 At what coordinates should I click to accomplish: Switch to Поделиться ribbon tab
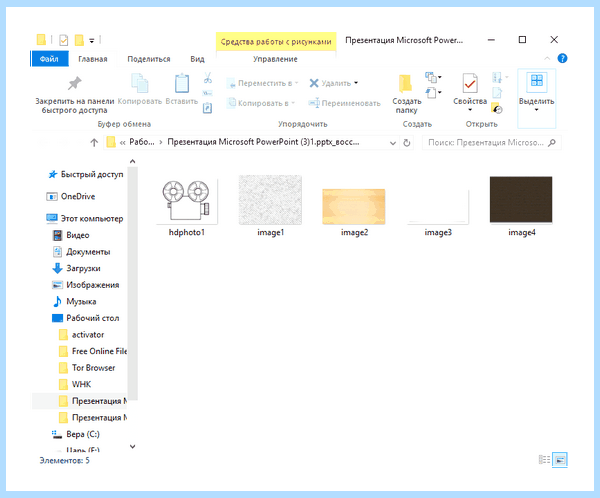(149, 59)
